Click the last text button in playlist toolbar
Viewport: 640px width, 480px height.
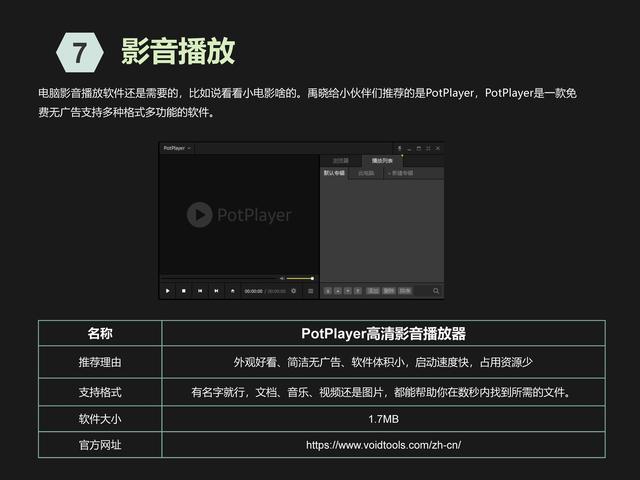tap(405, 291)
